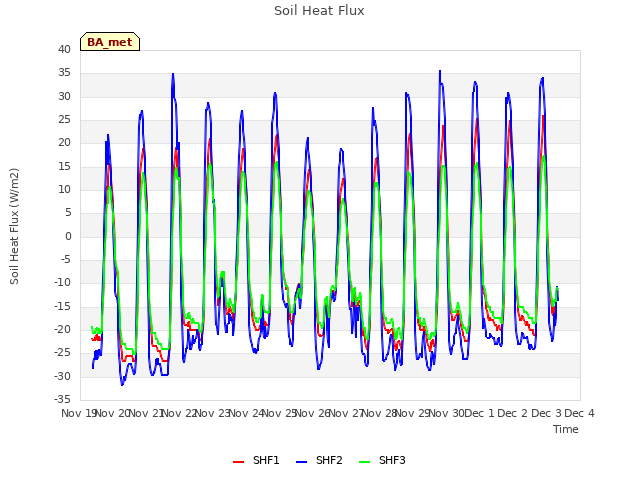Click the 35 y-axis tick label
The image size is (640, 480).
pyautogui.click(x=64, y=73)
